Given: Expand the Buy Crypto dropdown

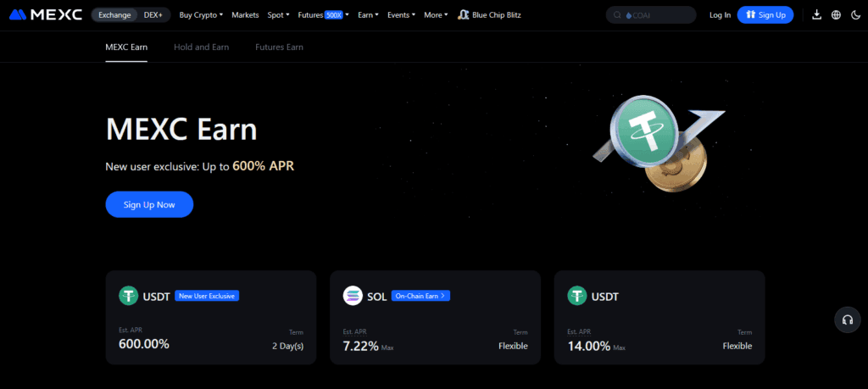Looking at the screenshot, I should point(201,15).
